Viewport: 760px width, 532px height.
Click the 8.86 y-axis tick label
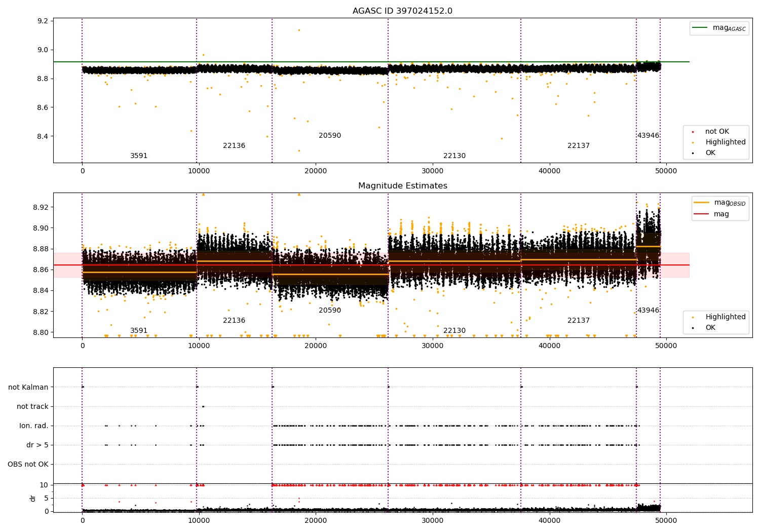(41, 270)
